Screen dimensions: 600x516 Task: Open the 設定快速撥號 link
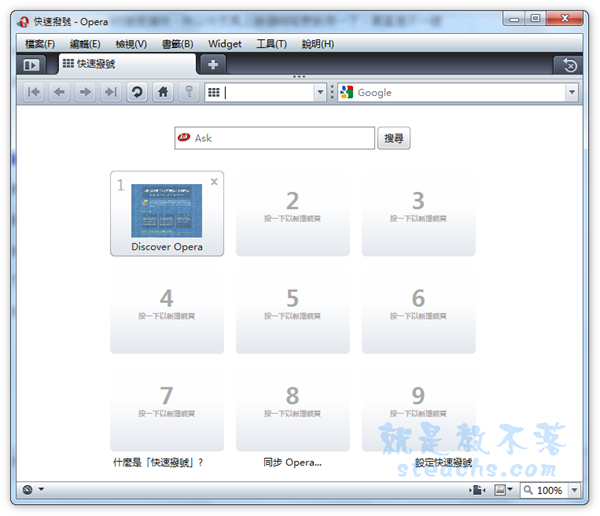[443, 462]
